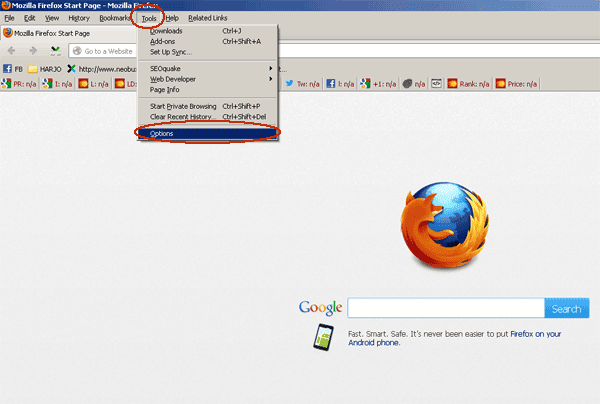Click the Rank: n/a toolbar item
This screenshot has height=404, width=600.
coord(468,84)
